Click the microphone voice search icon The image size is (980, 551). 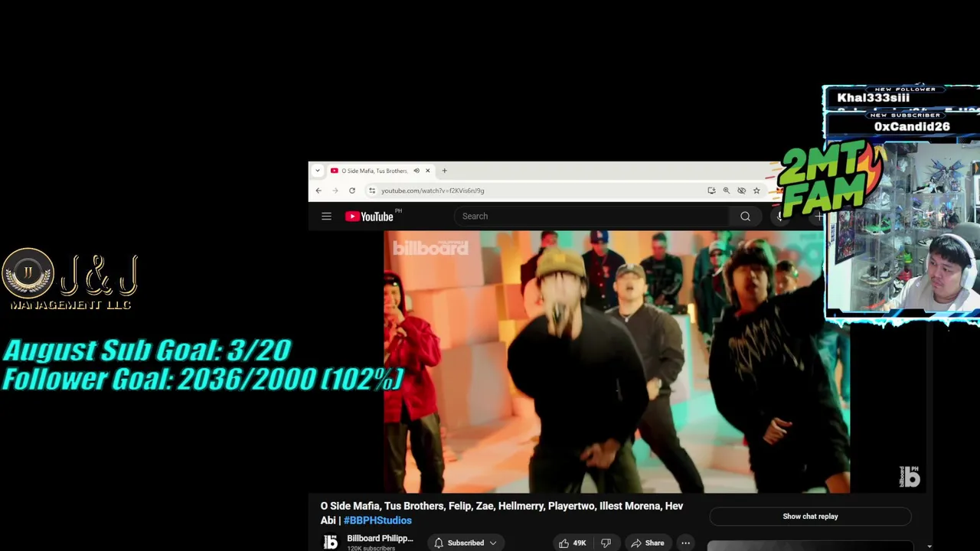779,217
